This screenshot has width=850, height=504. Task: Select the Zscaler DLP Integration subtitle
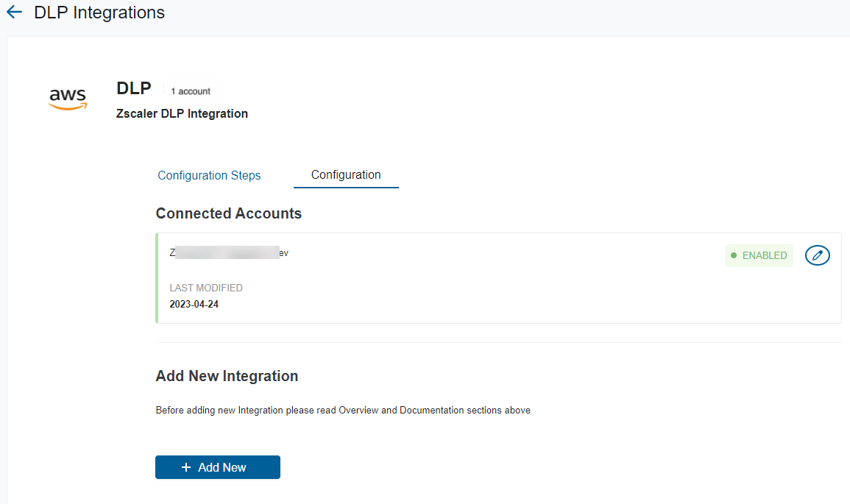[x=182, y=113]
